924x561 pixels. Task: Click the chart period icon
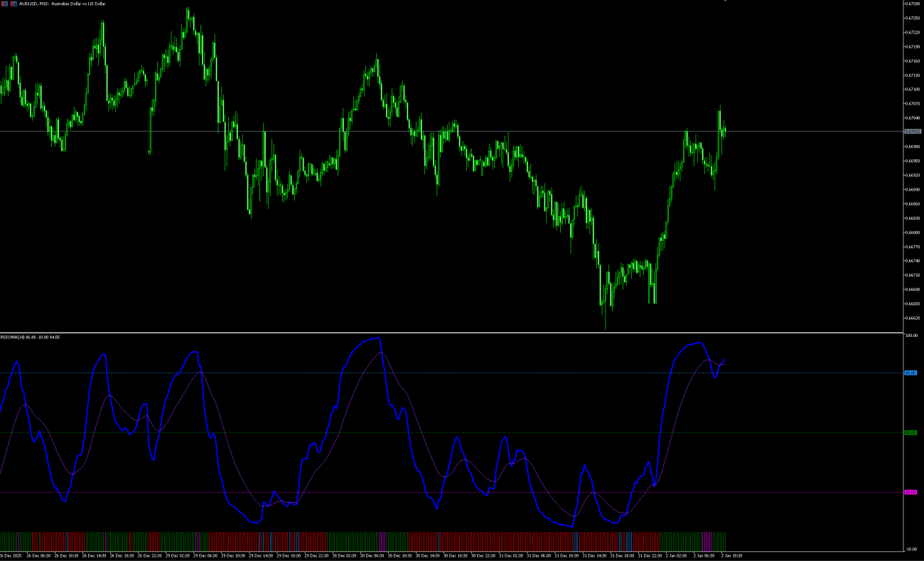[14, 4]
